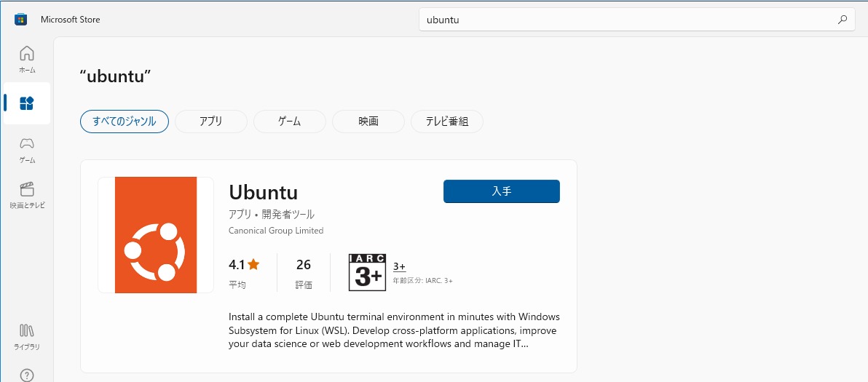Select the Apps sidebar icon
The width and height of the screenshot is (868, 382).
(x=26, y=103)
